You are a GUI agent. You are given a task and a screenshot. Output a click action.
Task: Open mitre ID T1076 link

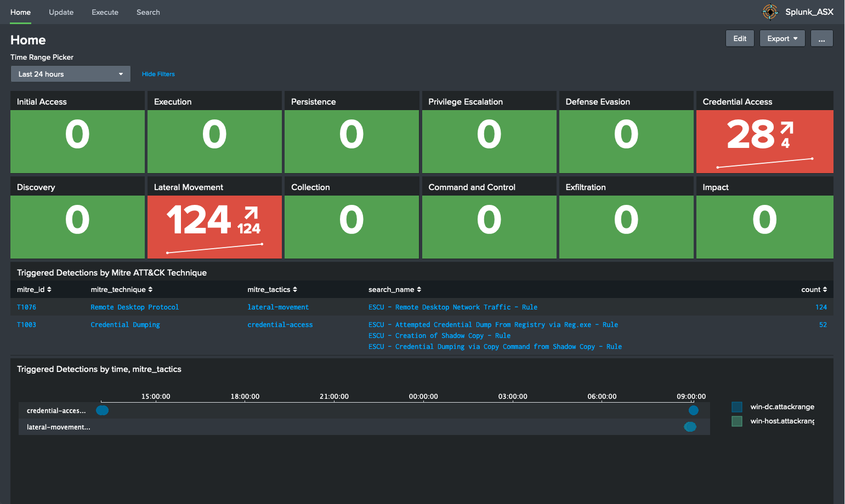click(x=26, y=307)
